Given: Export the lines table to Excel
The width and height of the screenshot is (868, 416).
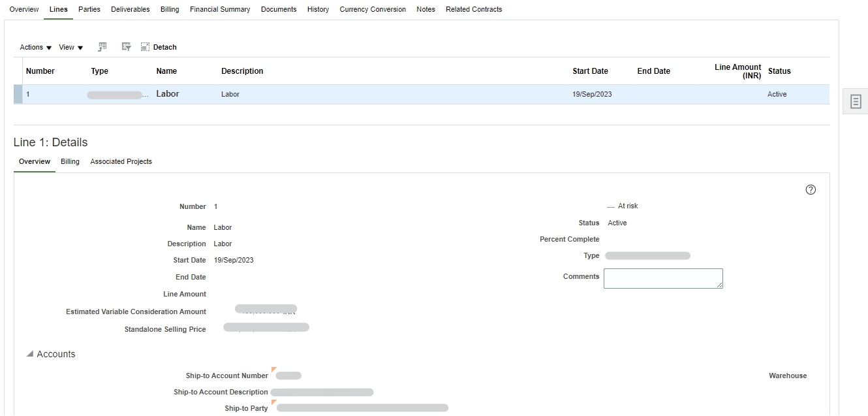Looking at the screenshot, I should [102, 46].
